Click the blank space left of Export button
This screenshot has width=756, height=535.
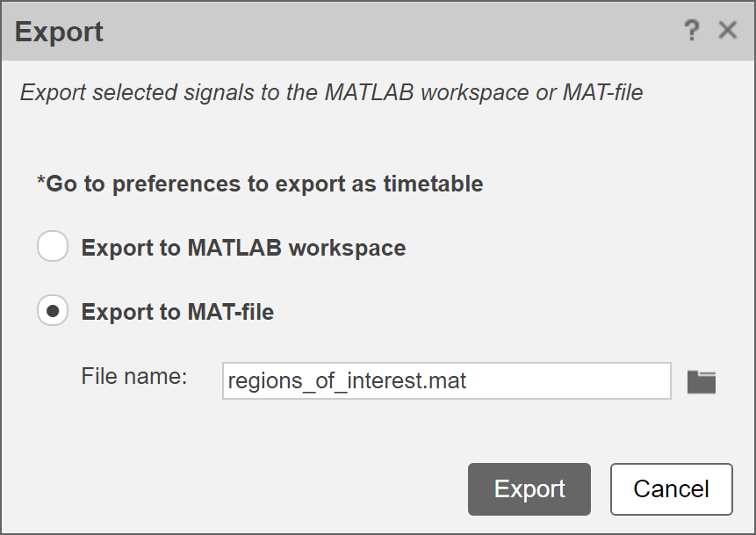coord(263,488)
